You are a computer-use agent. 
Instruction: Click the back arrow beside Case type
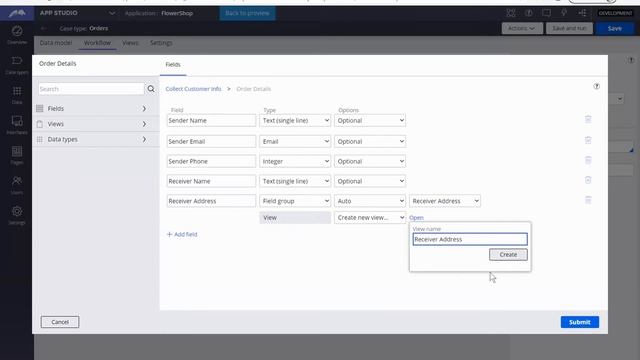(x=44, y=28)
